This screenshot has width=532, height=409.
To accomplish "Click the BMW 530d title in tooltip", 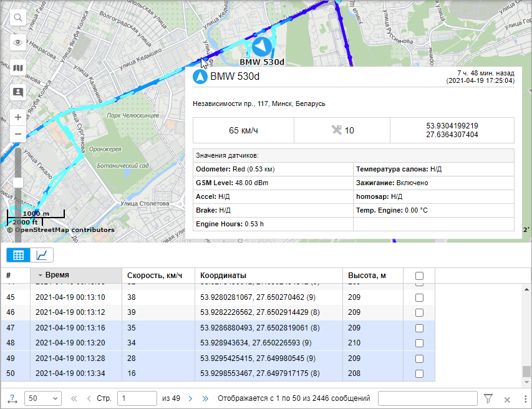I will tap(235, 77).
